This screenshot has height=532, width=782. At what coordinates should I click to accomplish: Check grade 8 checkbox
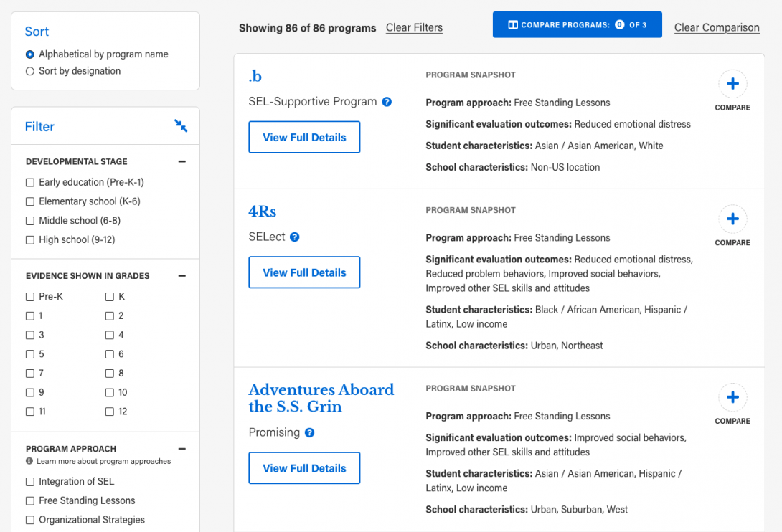110,374
